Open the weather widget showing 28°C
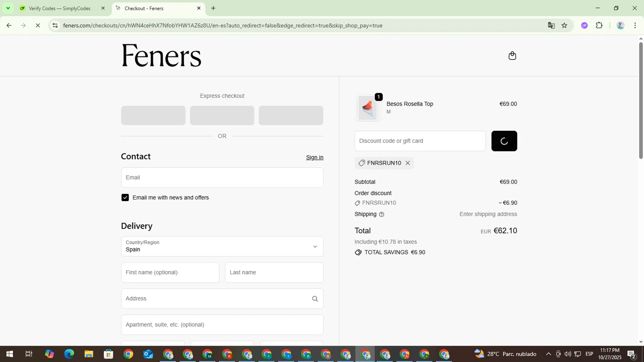Screen dimensions: 644x362 click(505, 354)
